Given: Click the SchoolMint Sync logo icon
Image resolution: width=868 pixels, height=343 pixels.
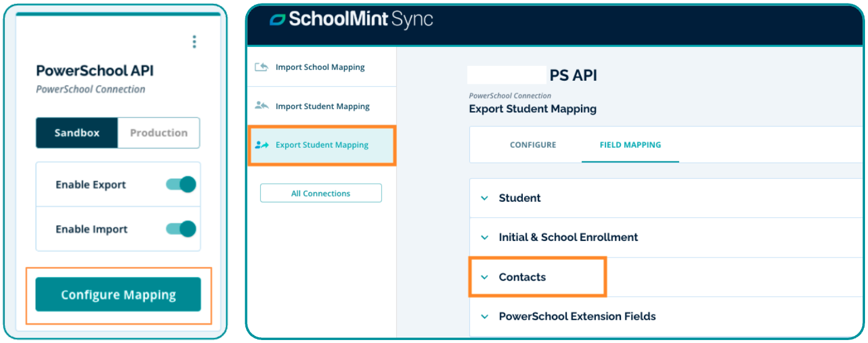Looking at the screenshot, I should pyautogui.click(x=277, y=20).
